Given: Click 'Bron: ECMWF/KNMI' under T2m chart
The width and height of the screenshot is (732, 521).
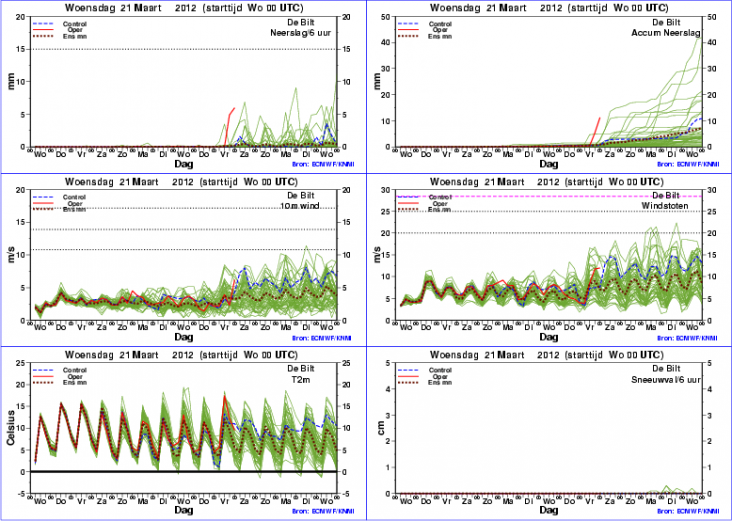Looking at the screenshot, I should tap(322, 511).
